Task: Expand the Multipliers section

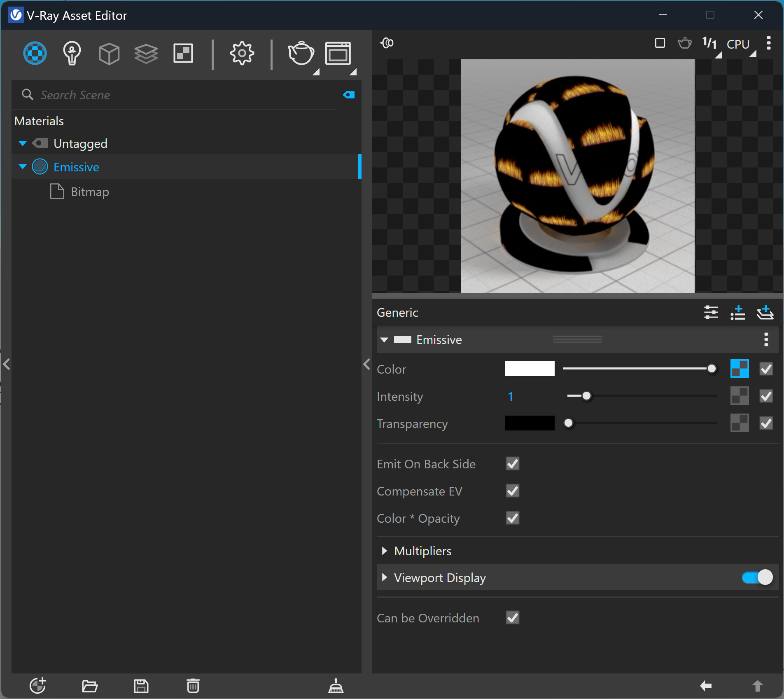Action: [384, 551]
